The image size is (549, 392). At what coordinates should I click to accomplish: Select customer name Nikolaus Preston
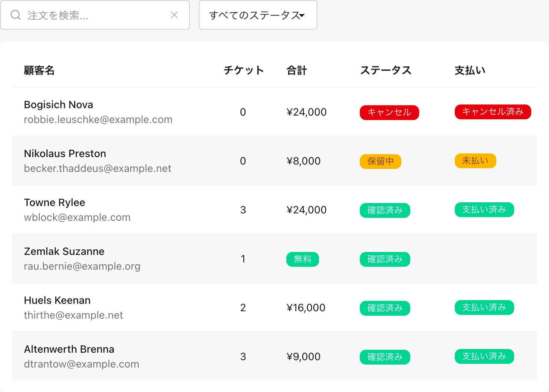tap(65, 154)
